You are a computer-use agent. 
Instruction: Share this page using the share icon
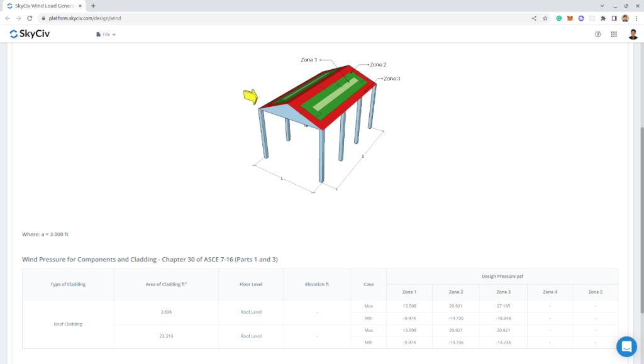(x=534, y=18)
